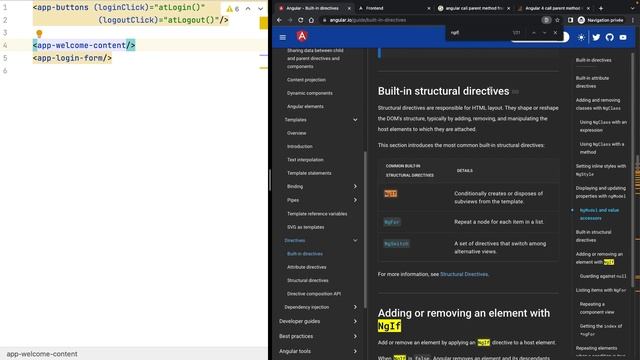Click the Navigation privée incognito badge
Viewport: 640px width, 360px height.
point(600,20)
